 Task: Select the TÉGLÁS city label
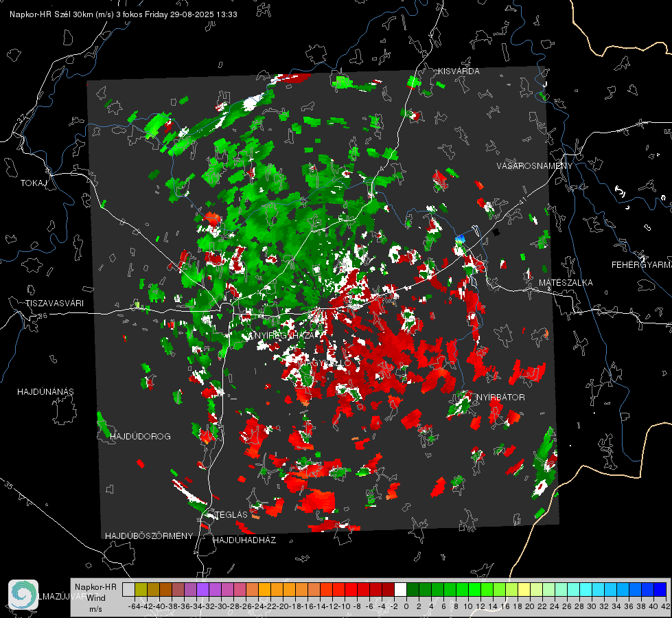click(231, 514)
